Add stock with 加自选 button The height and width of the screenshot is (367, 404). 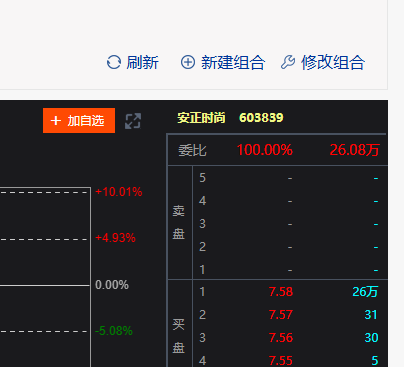[79, 120]
